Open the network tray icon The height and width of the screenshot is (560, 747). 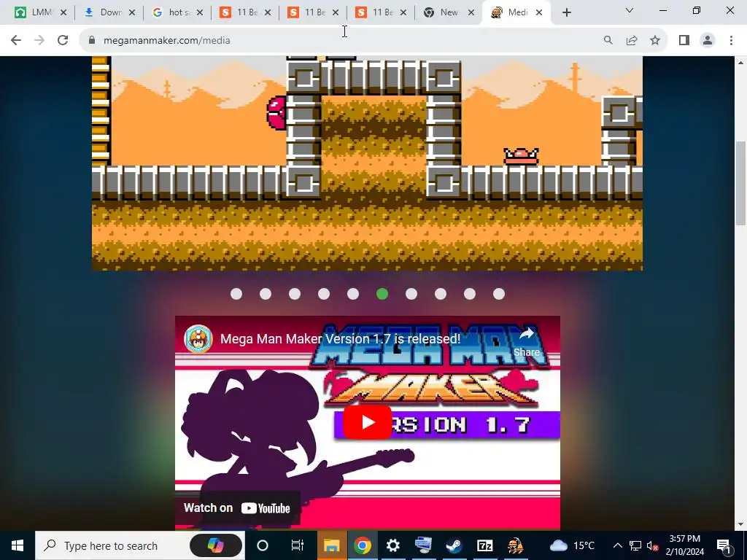[635, 545]
